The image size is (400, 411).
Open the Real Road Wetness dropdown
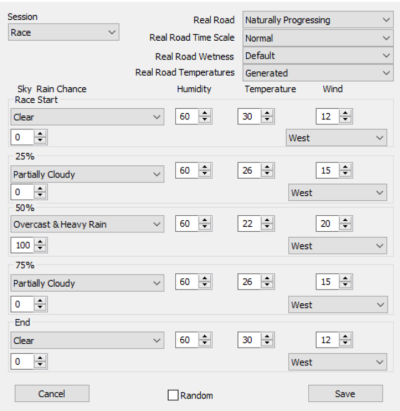(x=318, y=55)
